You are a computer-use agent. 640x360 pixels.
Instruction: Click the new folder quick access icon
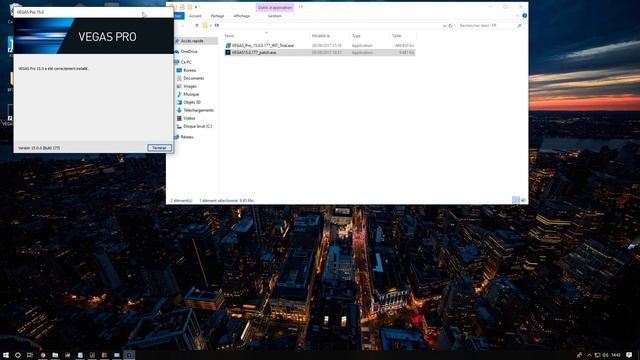190,7
